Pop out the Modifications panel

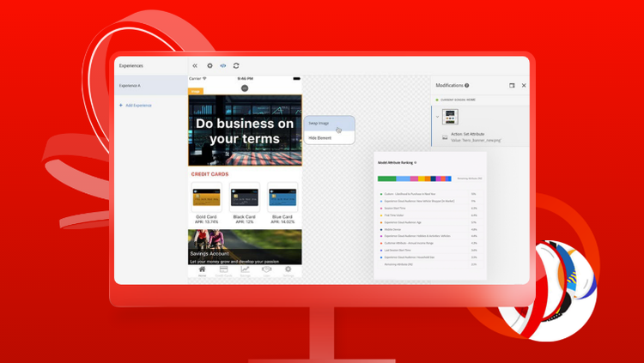click(512, 86)
